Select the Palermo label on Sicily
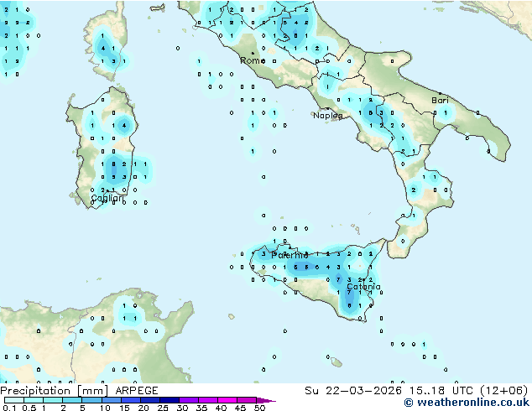Screen dimensions: 532x411 click(289, 255)
